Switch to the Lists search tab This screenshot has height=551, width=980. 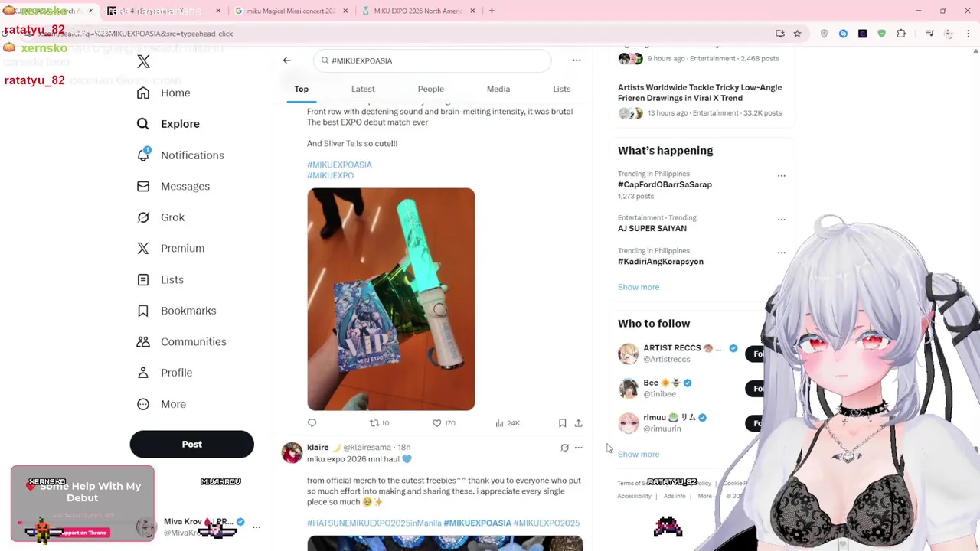(x=561, y=89)
